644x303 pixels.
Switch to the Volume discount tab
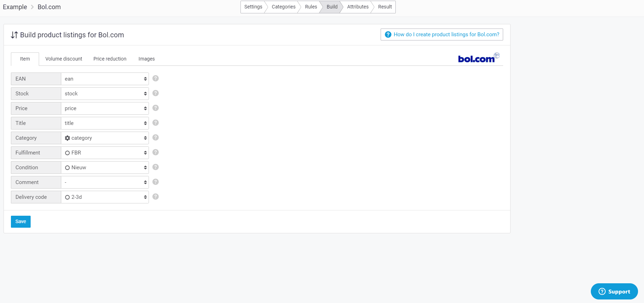pyautogui.click(x=64, y=59)
